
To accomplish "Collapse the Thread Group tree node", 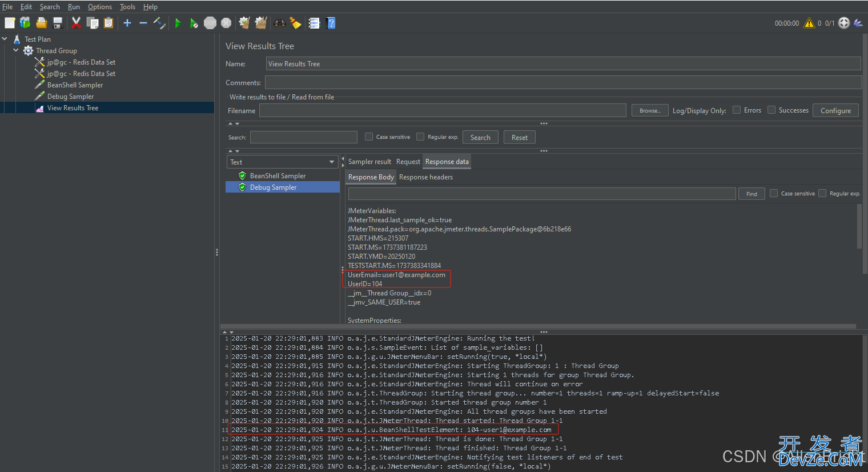I will (x=16, y=50).
